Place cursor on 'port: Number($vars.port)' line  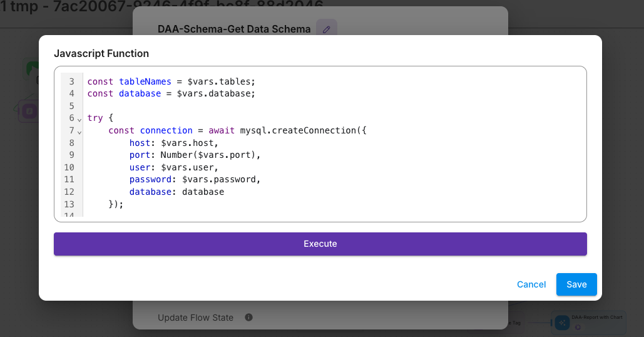click(194, 155)
